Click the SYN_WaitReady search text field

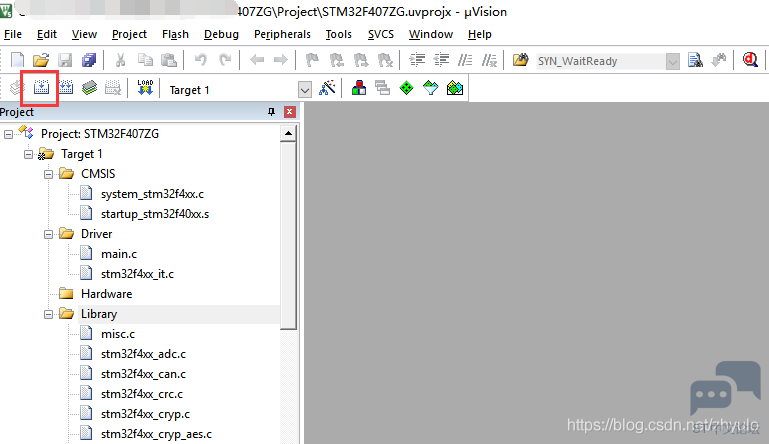(x=601, y=61)
